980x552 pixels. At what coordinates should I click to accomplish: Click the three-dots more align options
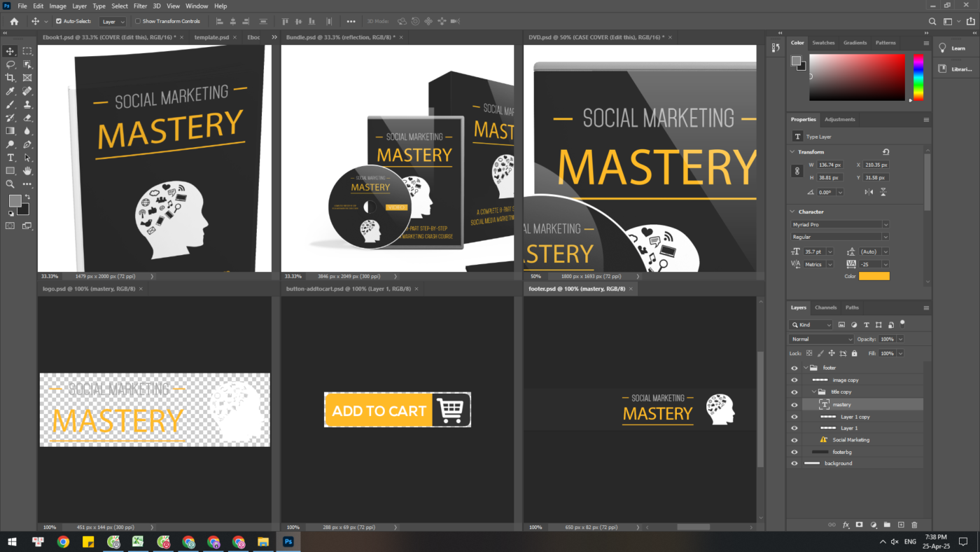coord(351,22)
